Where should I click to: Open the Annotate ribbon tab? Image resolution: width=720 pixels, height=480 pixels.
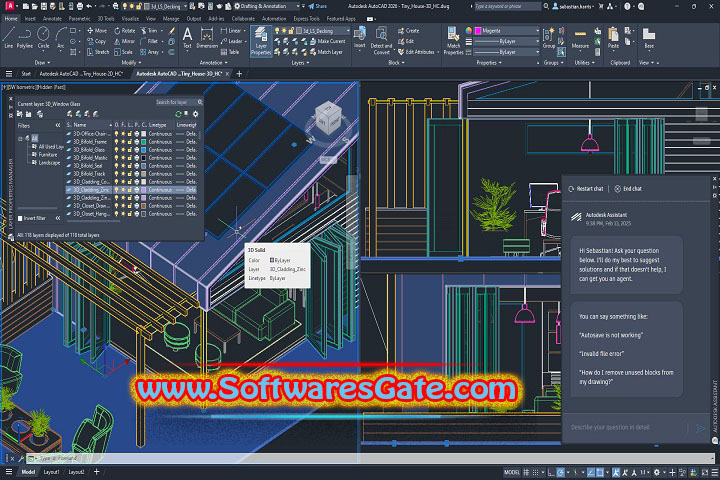[52, 19]
